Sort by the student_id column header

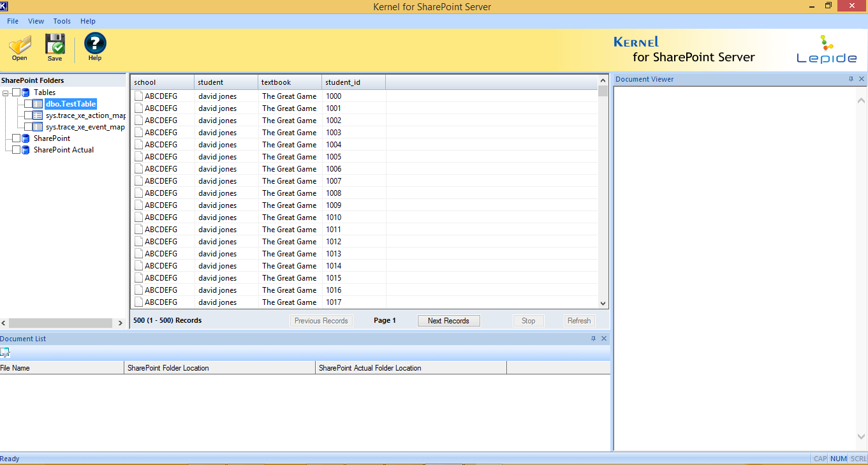(x=354, y=82)
